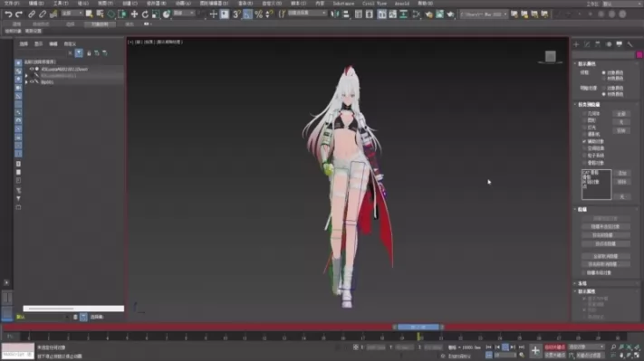Toggle the 骨骼对象 checkbox

(x=584, y=163)
